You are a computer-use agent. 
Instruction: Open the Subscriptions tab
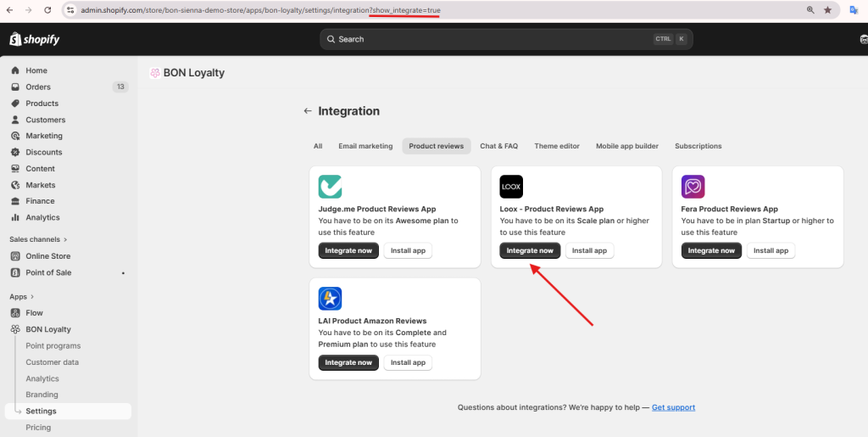[698, 146]
